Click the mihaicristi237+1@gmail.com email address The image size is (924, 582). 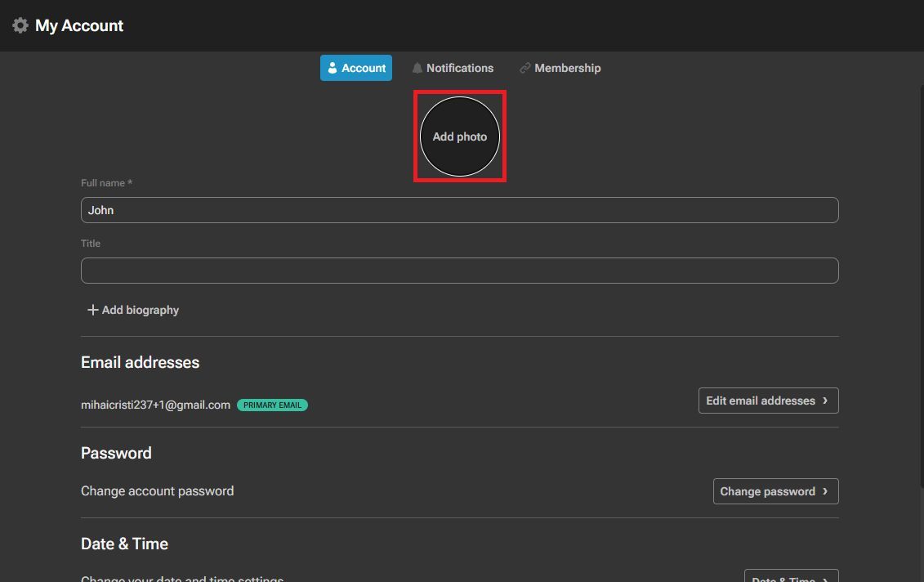(x=155, y=405)
